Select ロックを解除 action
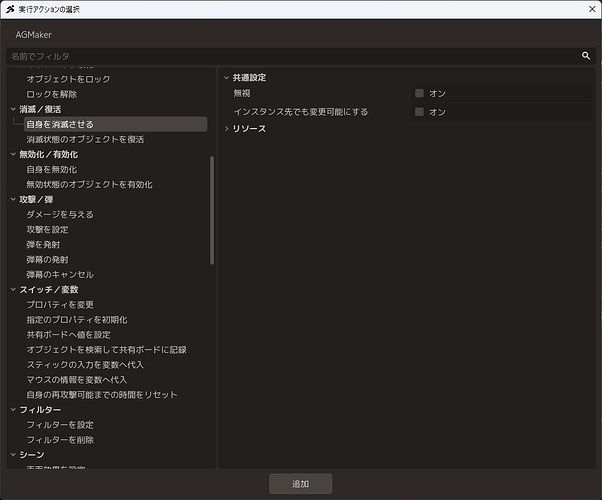This screenshot has width=602, height=500. pos(52,94)
